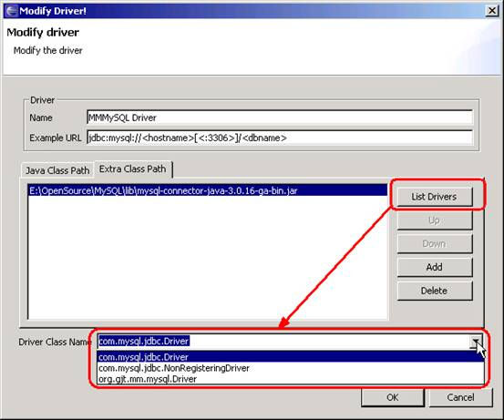
Task: Click the disabled Down button
Action: pyautogui.click(x=435, y=244)
